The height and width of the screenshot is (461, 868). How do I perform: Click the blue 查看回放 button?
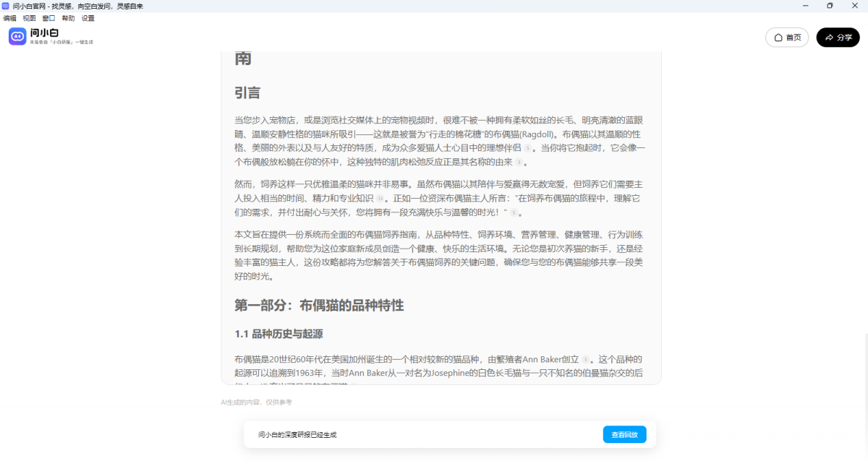tap(624, 434)
